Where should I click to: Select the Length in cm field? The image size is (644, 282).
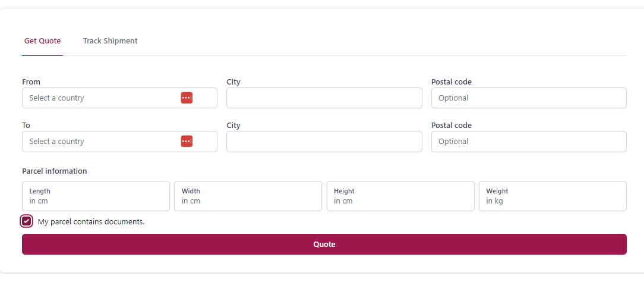(x=96, y=196)
